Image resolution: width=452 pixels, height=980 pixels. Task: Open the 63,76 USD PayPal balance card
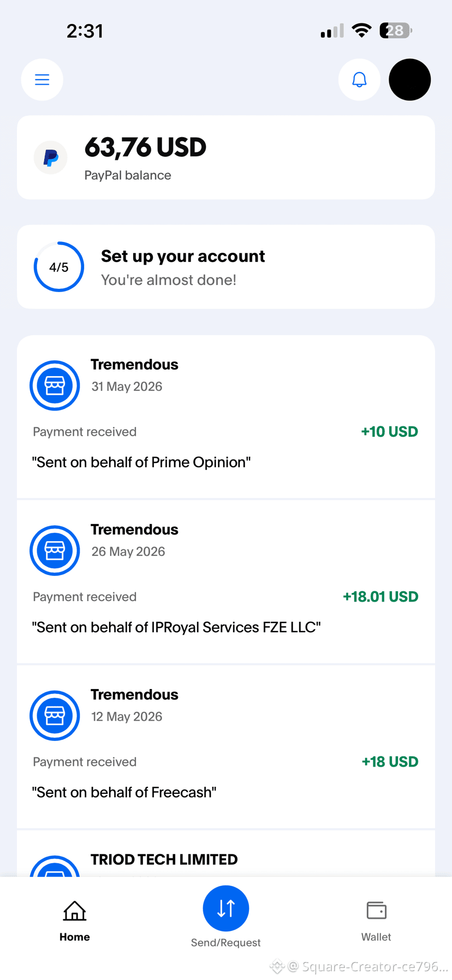[226, 157]
